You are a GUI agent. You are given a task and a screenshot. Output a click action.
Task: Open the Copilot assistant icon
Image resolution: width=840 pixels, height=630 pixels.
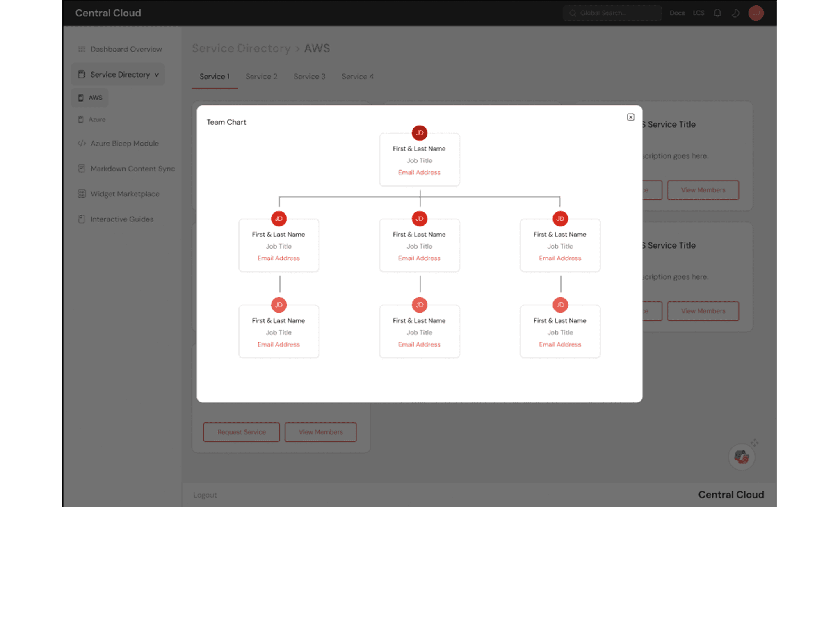point(741,457)
